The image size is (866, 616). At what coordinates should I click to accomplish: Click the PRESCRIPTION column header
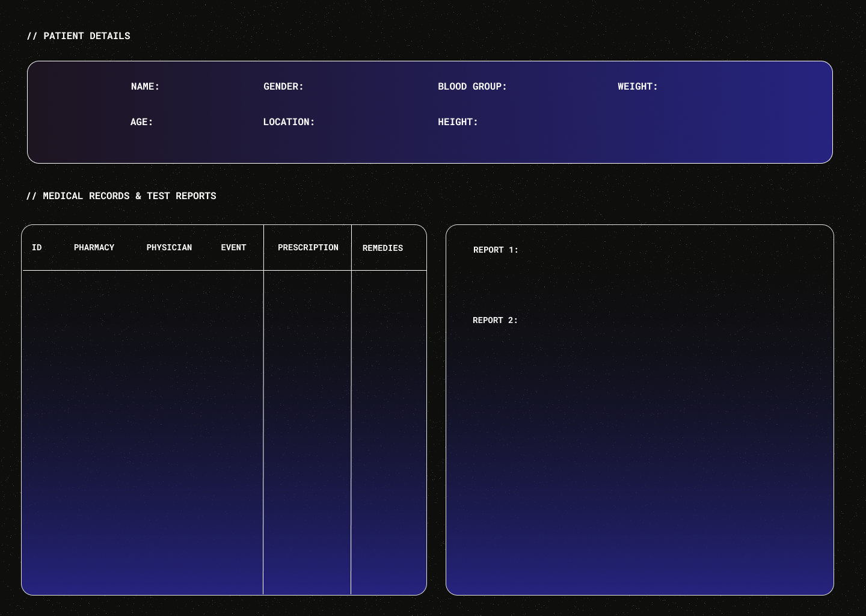point(308,247)
